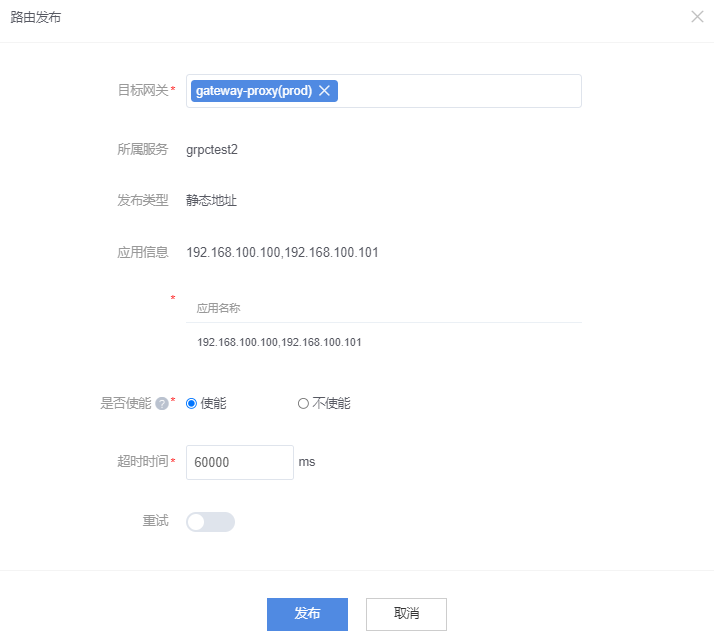Toggle the 重试 switch on
Image resolution: width=714 pixels, height=639 pixels.
point(210,522)
